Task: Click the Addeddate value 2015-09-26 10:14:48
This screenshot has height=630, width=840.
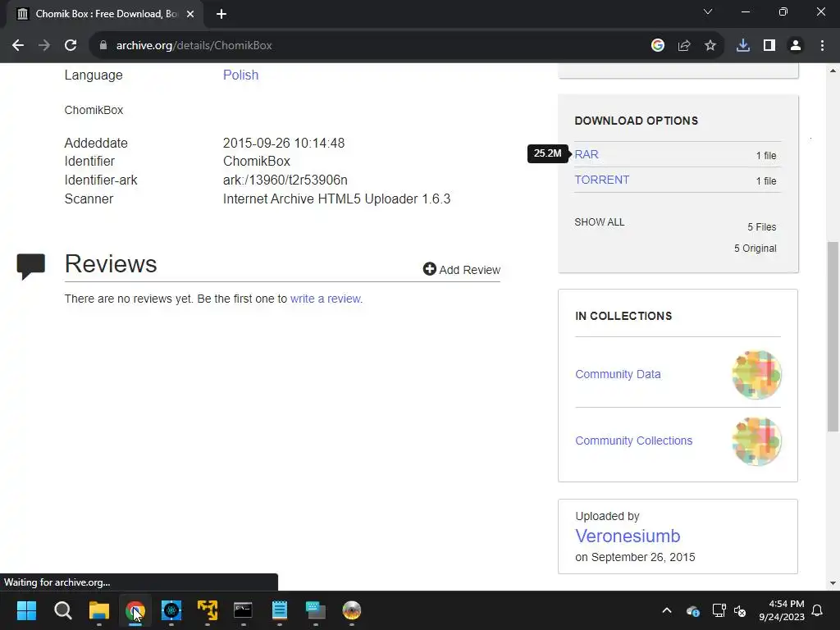Action: click(283, 143)
